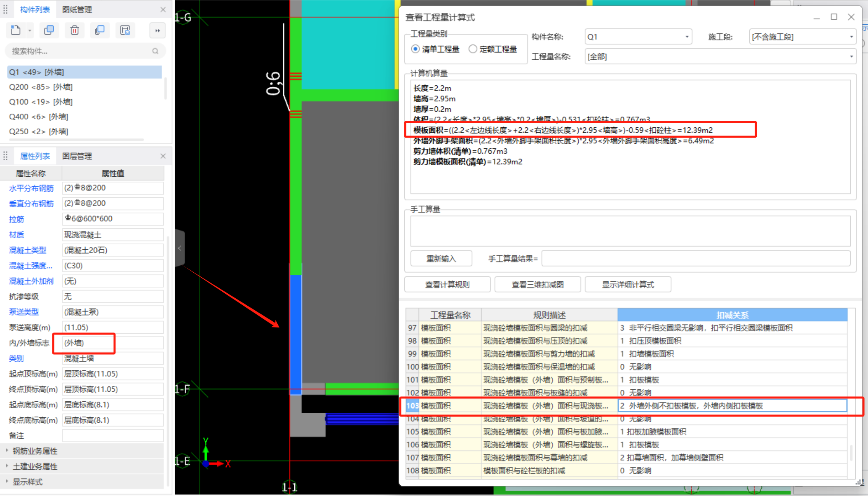Edit the 材质 value 现浇混凝土
The height and width of the screenshot is (496, 868).
click(x=113, y=235)
